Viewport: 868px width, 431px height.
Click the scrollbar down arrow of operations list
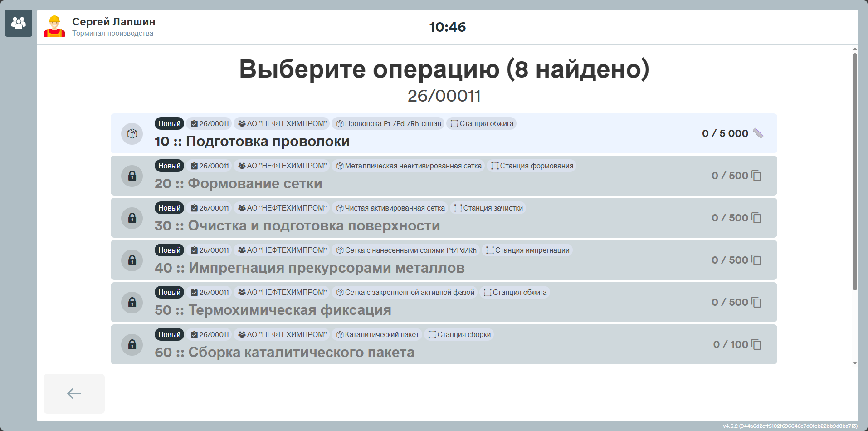pos(855,363)
